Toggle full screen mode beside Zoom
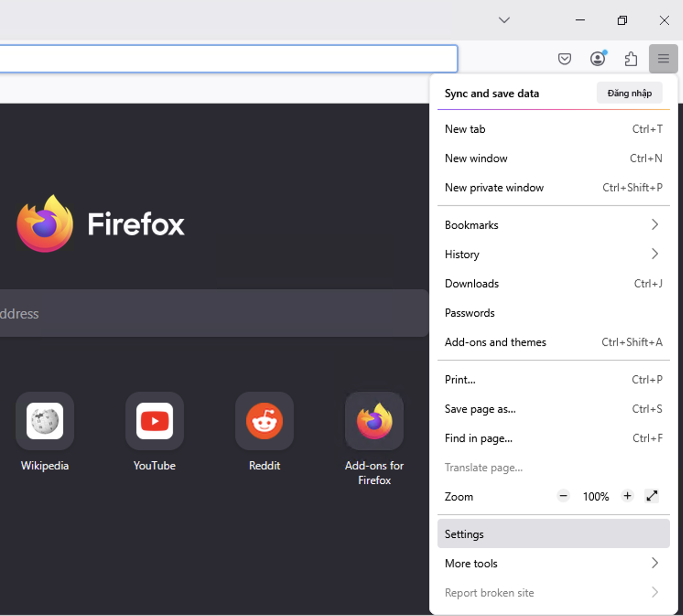 651,496
